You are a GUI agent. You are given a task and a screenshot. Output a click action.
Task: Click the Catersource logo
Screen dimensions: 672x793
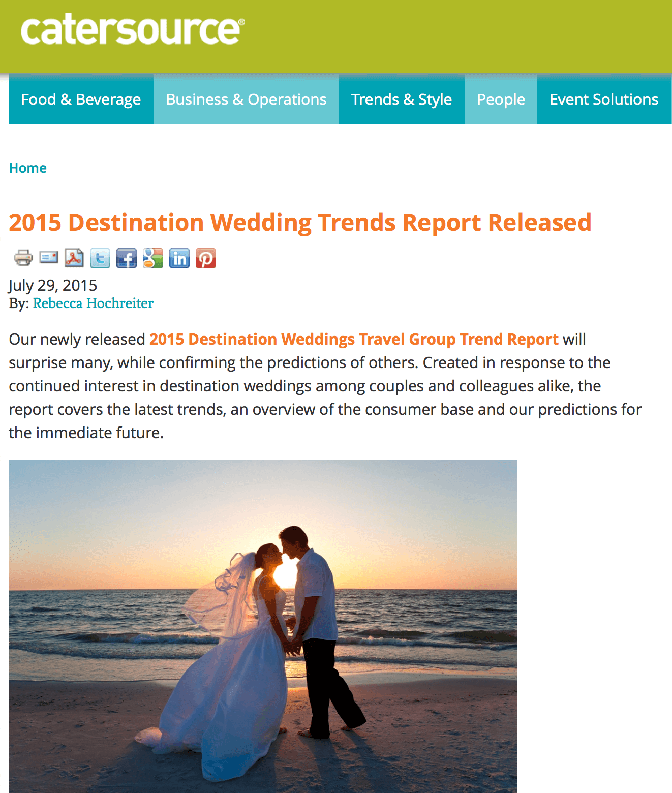(x=133, y=29)
